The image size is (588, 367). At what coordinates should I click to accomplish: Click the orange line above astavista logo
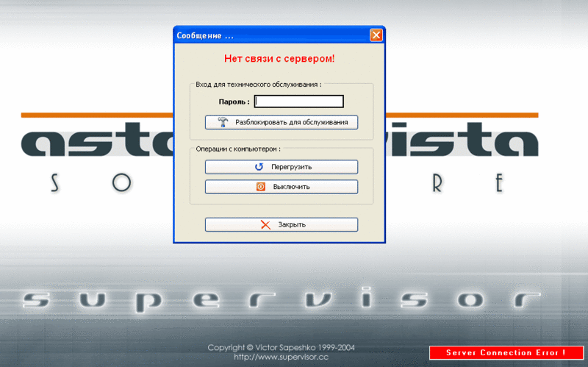(97, 115)
